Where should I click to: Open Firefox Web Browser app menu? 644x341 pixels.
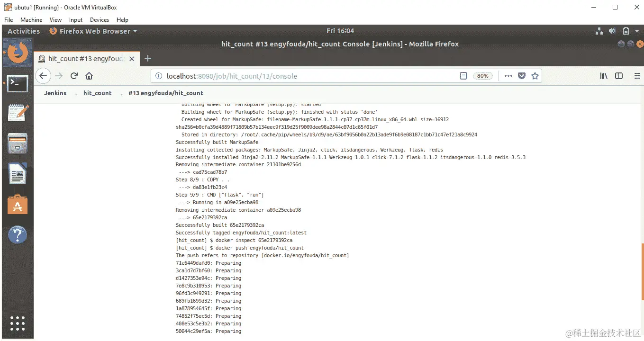tap(93, 31)
